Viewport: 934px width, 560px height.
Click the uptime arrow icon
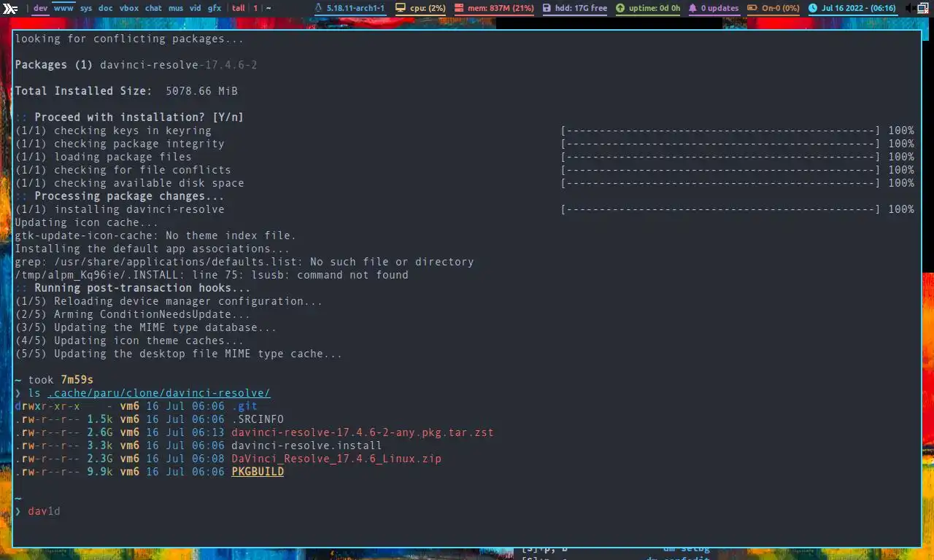pos(620,8)
